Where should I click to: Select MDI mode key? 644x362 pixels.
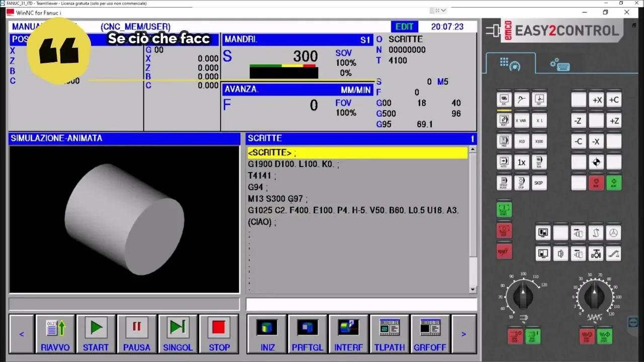504,141
